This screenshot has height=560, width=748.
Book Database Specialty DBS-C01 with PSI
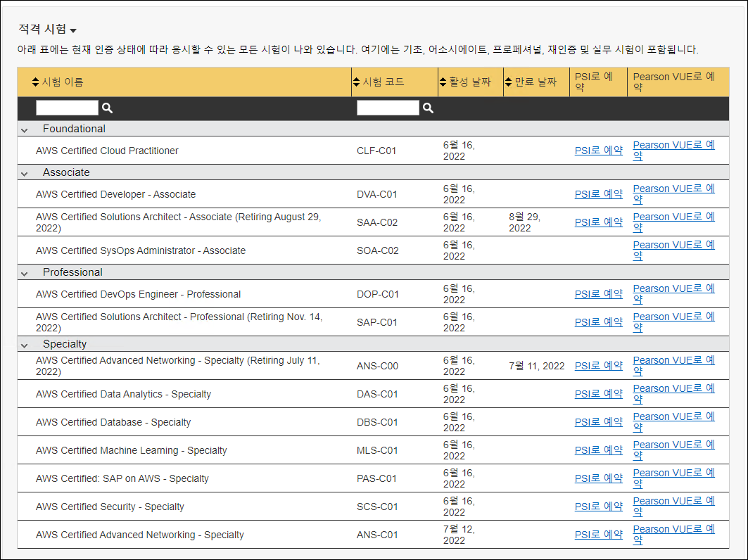tap(599, 422)
